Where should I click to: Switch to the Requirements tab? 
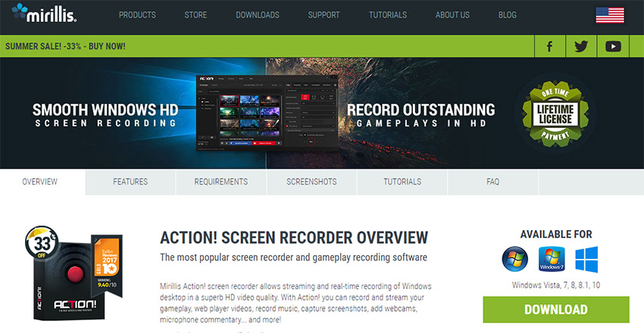tap(221, 182)
